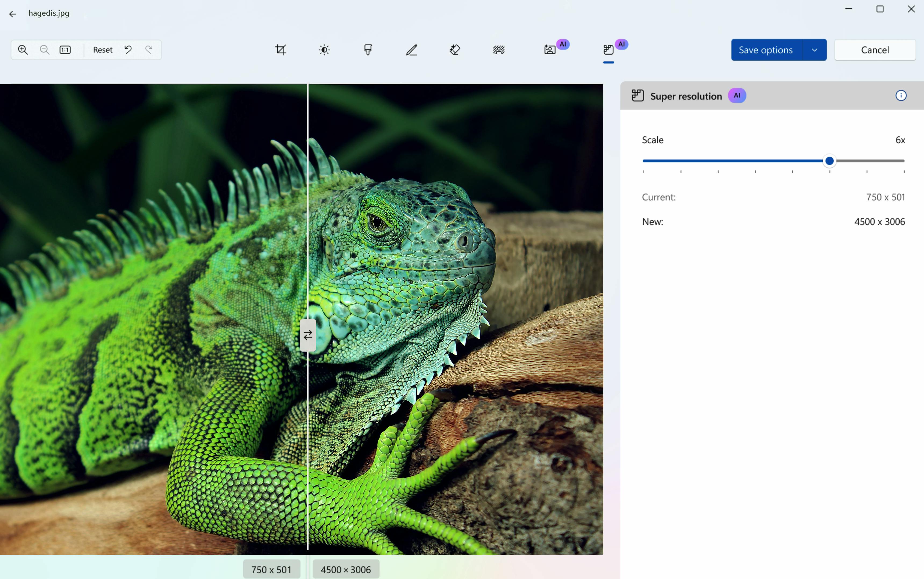
Task: Click the before/after comparison divider handle
Action: [308, 335]
